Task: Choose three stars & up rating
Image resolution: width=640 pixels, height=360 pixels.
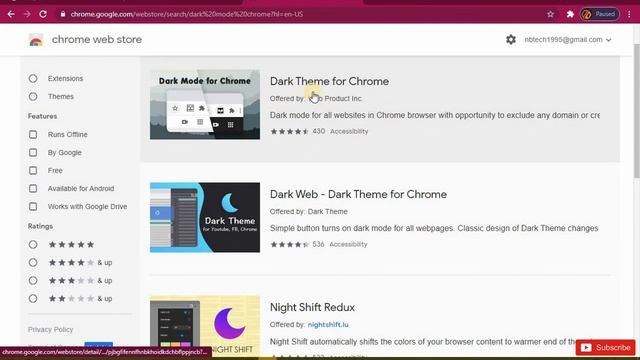Action: [x=33, y=280]
